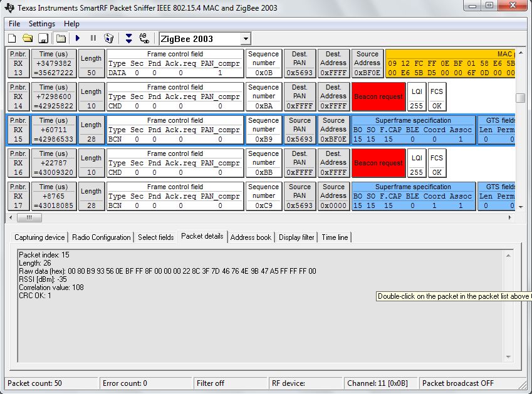The height and width of the screenshot is (394, 532).
Task: Click the packet list vertical scrollbar thumb
Action: click(x=521, y=98)
